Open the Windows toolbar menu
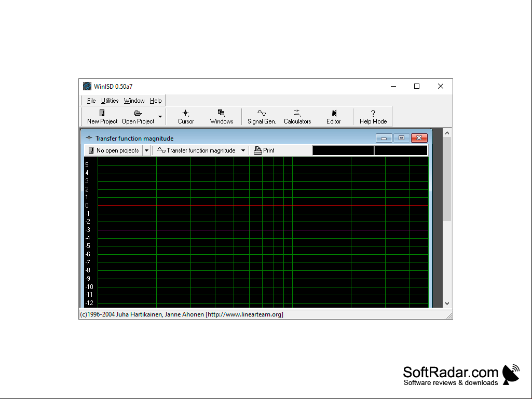 (221, 117)
